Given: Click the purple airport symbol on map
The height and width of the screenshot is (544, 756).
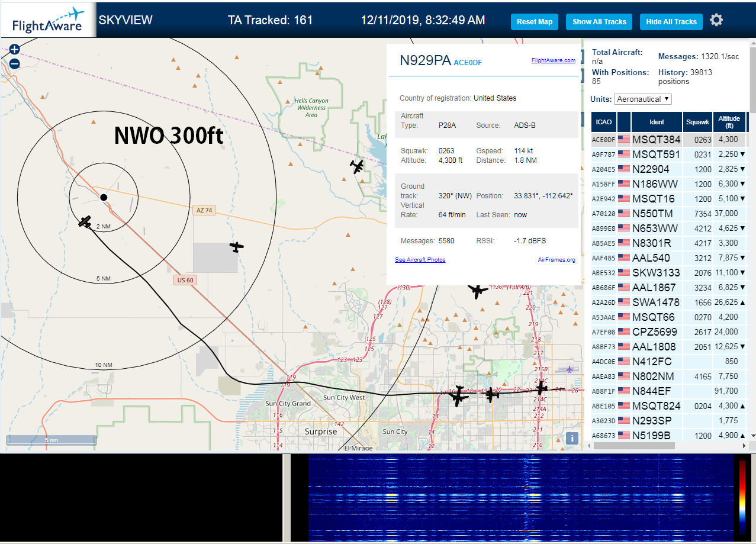Looking at the screenshot, I should pyautogui.click(x=570, y=369).
